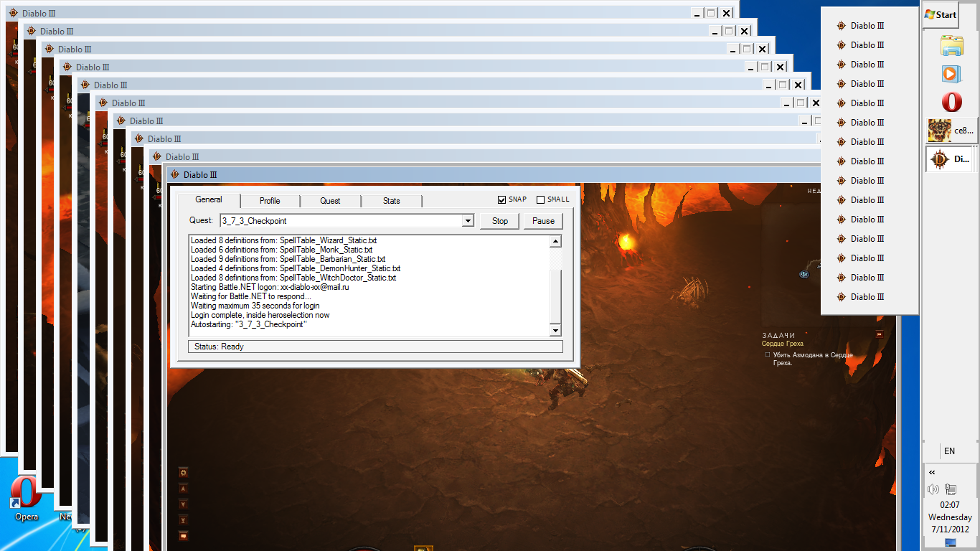This screenshot has height=551, width=980.
Task: Enable the SMALL checkbox
Action: pos(541,199)
